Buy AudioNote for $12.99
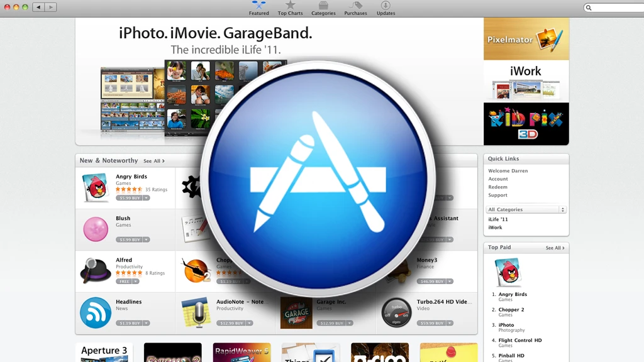 [231, 324]
